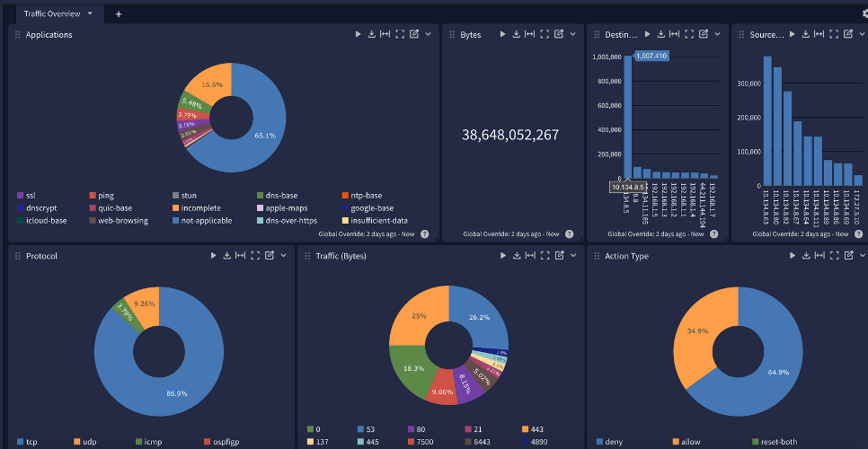Download the Bytes panel data
This screenshot has height=449, width=868.
(516, 34)
